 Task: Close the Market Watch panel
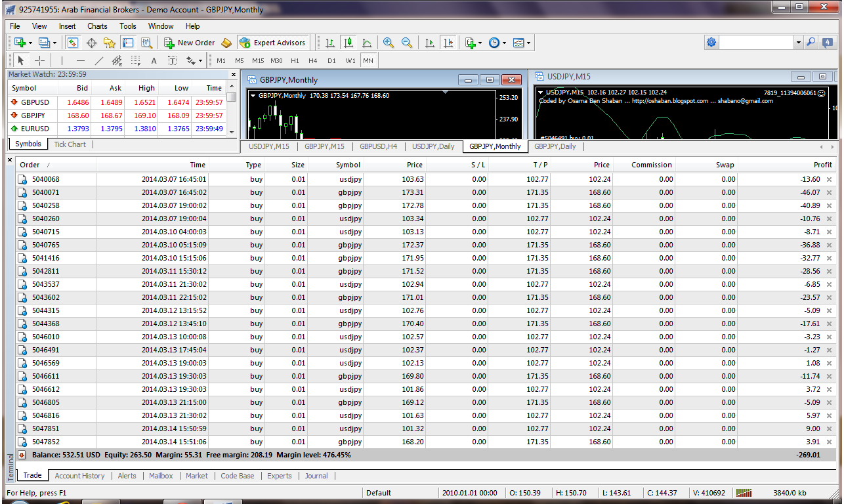pos(232,74)
